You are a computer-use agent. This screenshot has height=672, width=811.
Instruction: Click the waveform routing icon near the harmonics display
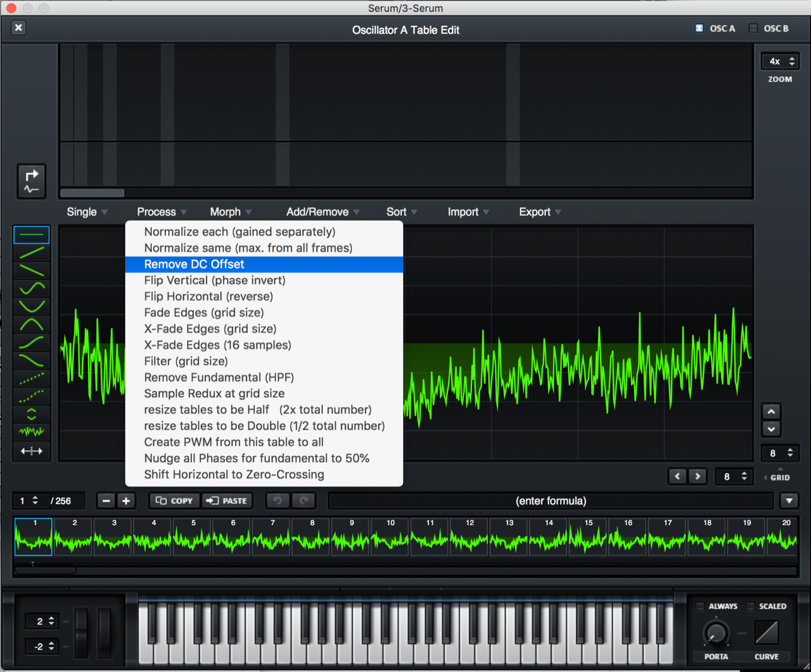coord(31,181)
